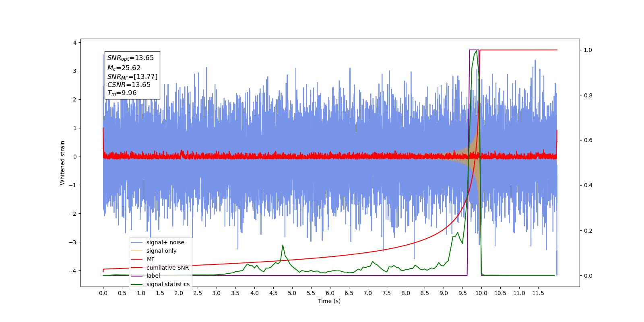The image size is (644, 322).
Task: Click the left axis tick value 4
Action: click(75, 43)
